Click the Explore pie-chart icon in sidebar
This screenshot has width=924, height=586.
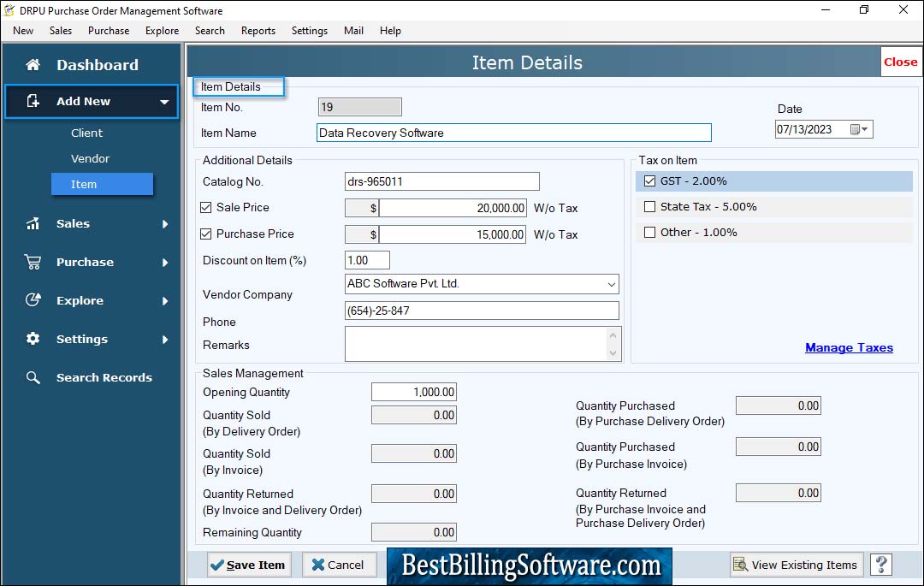pos(33,300)
